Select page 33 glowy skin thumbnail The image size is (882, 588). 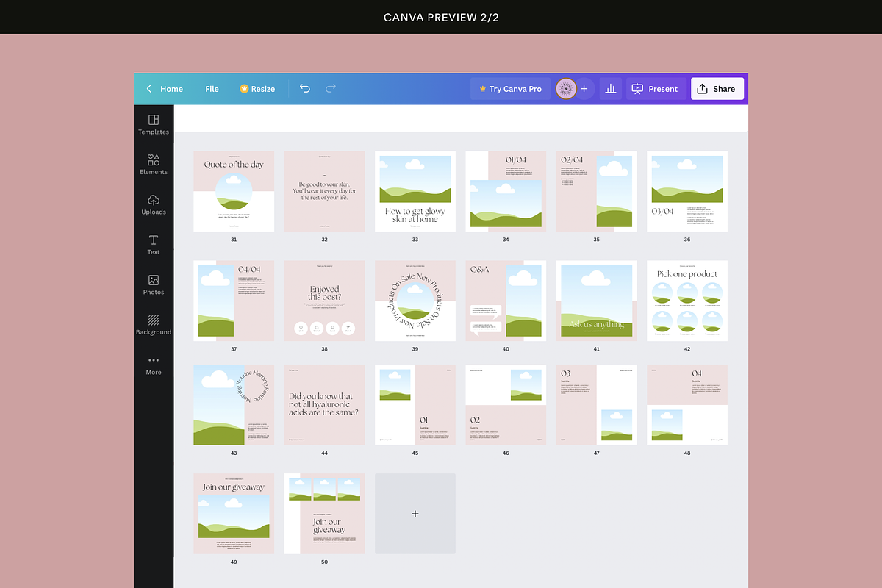point(415,192)
